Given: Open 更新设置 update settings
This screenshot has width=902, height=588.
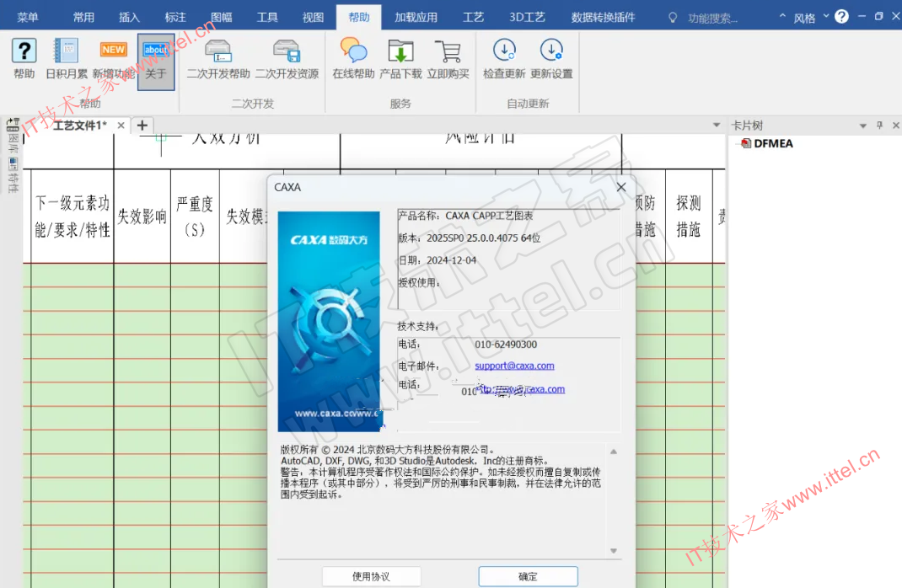Looking at the screenshot, I should [x=551, y=58].
